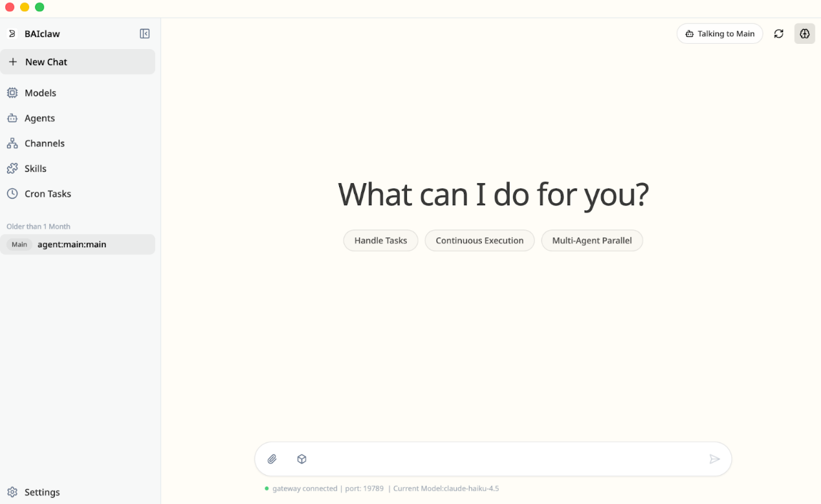
Task: Open the agent:main:main chat session
Action: [72, 245]
